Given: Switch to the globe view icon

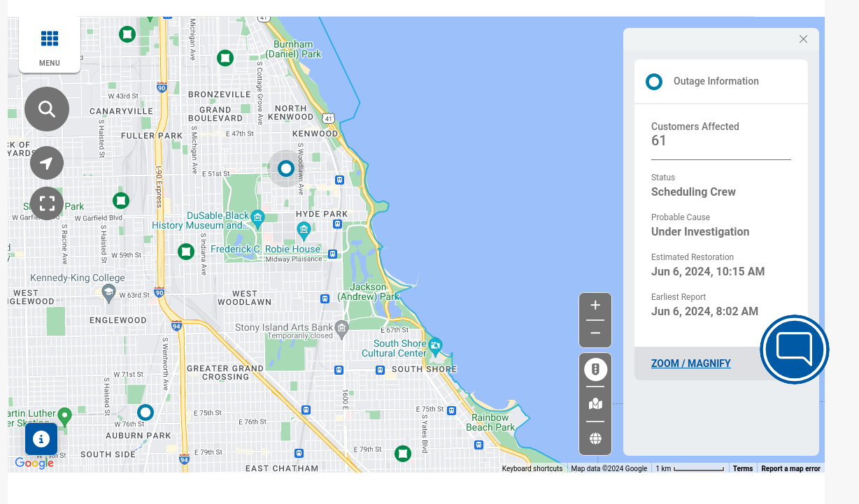Looking at the screenshot, I should point(595,439).
